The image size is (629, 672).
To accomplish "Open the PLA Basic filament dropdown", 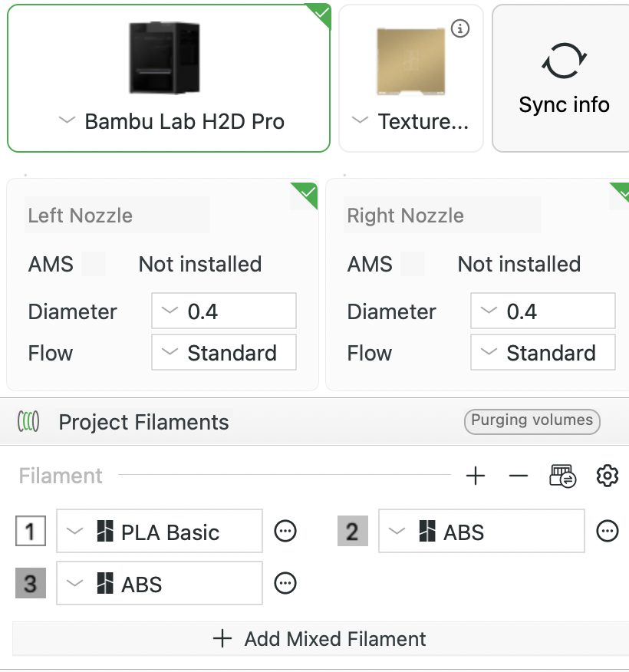I will pyautogui.click(x=160, y=531).
